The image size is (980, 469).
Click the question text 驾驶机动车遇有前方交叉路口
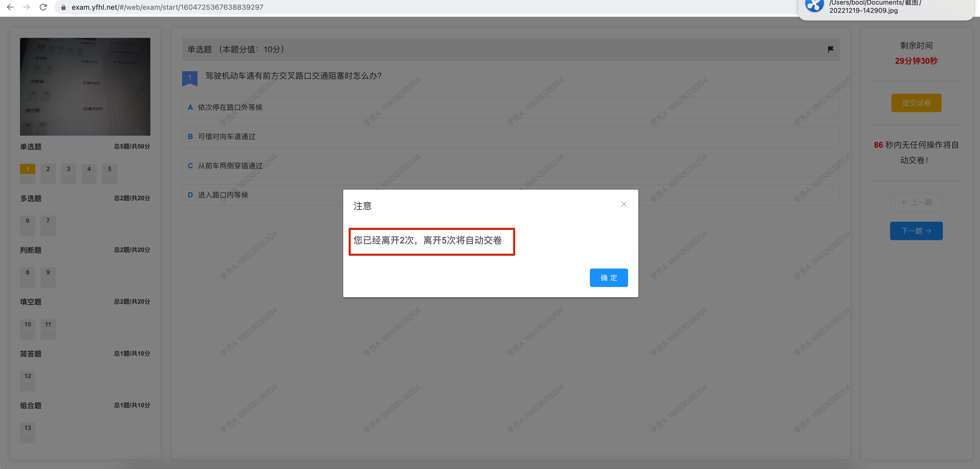click(293, 76)
